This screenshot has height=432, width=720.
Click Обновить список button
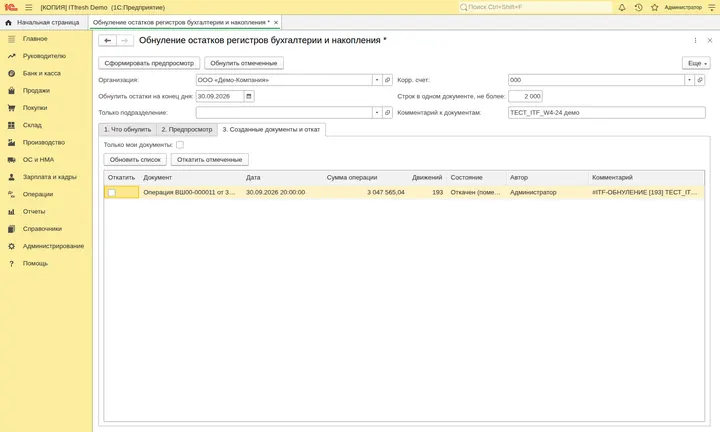click(135, 160)
